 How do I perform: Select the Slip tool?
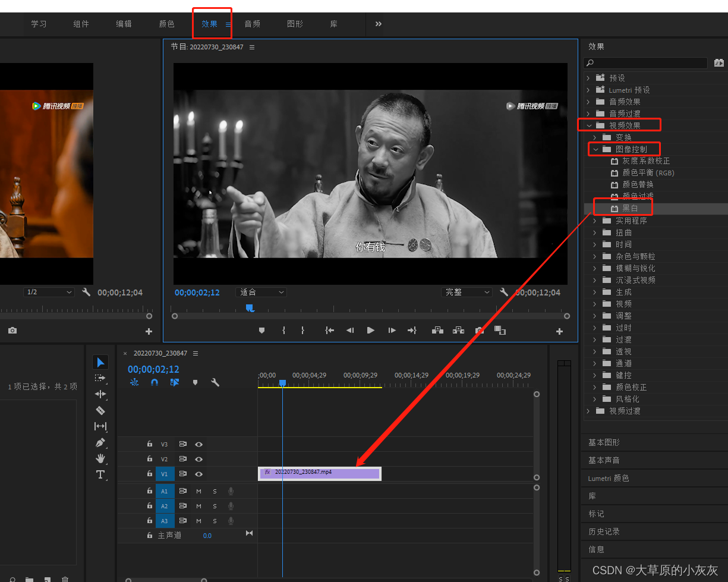(100, 426)
